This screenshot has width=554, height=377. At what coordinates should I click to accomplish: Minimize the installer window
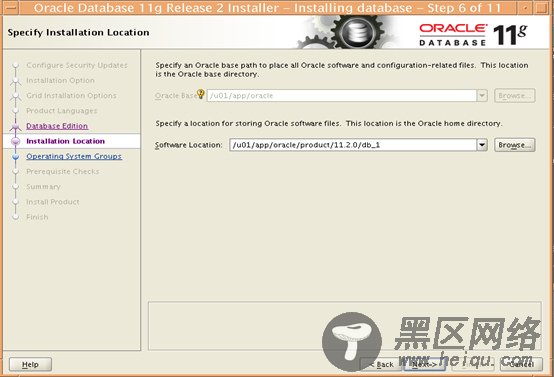(525, 7)
